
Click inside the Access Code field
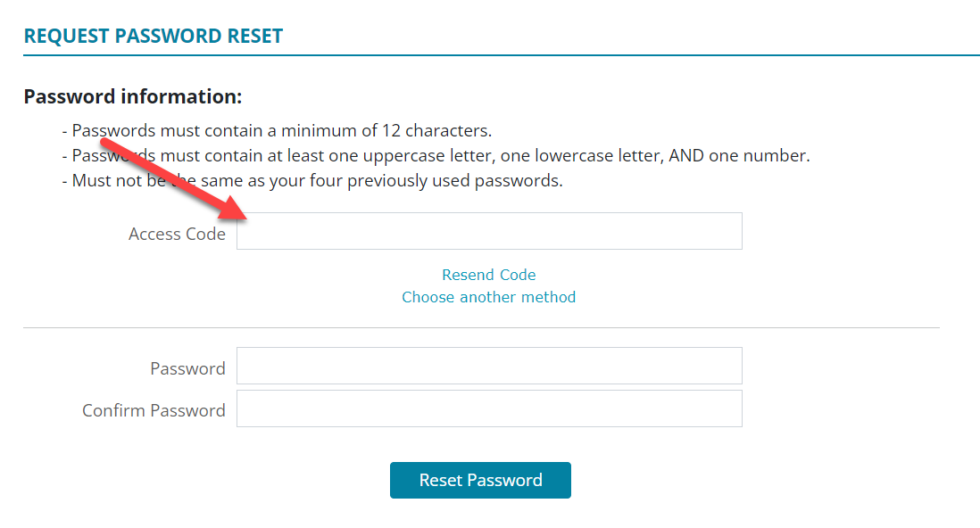489,231
